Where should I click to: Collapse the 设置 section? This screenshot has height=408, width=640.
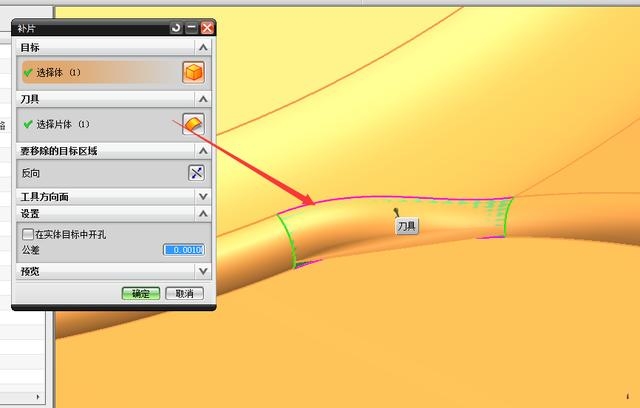tap(203, 214)
